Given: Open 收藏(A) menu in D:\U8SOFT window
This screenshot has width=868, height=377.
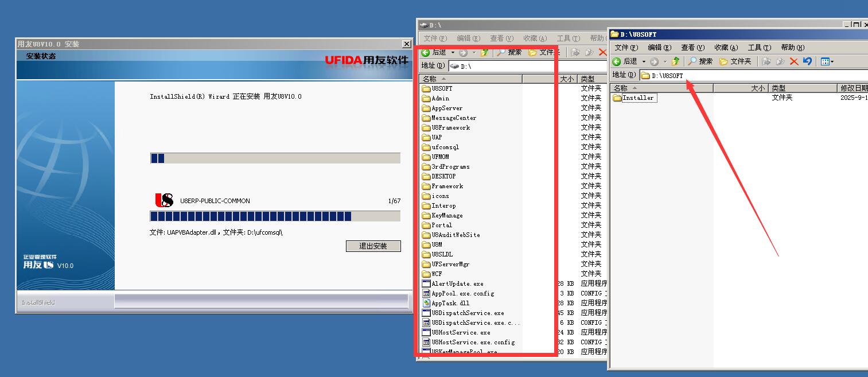Looking at the screenshot, I should [726, 48].
